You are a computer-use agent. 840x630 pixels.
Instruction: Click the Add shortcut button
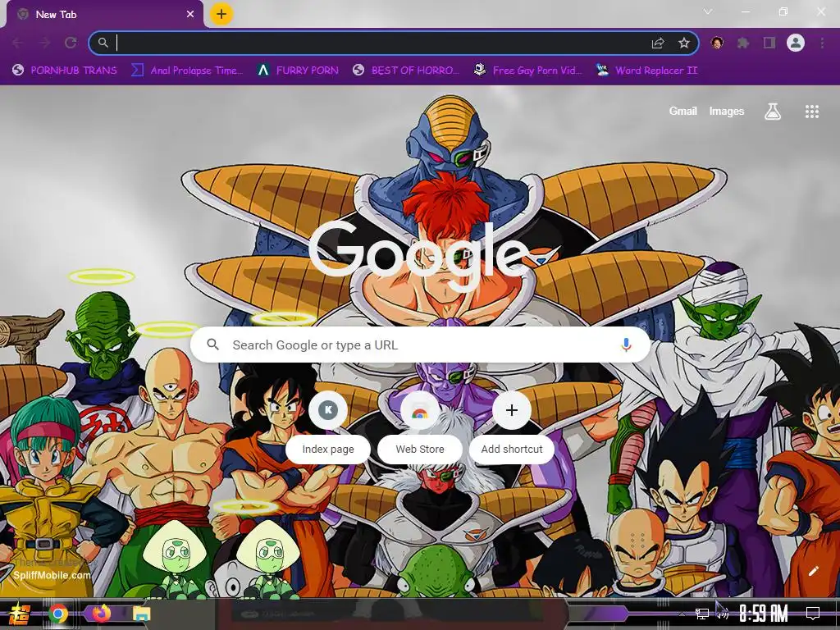[512, 427]
